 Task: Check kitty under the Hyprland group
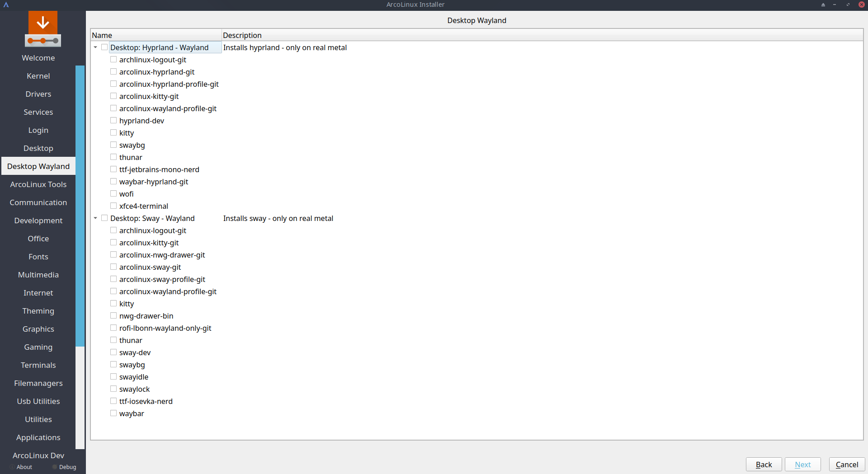coord(113,133)
